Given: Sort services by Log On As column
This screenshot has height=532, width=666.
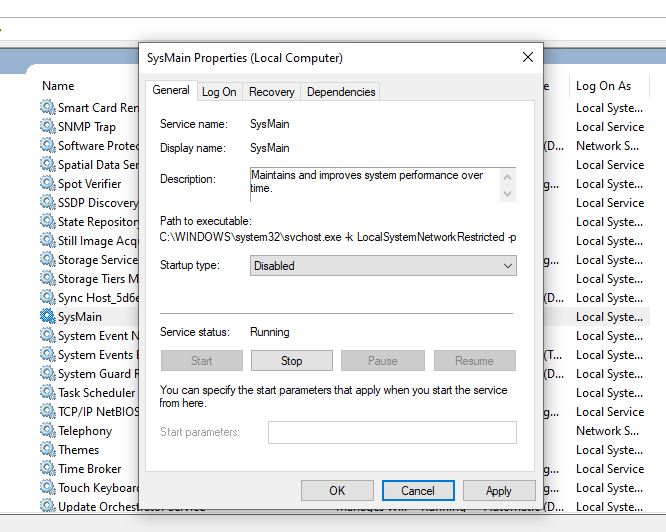Looking at the screenshot, I should click(603, 86).
